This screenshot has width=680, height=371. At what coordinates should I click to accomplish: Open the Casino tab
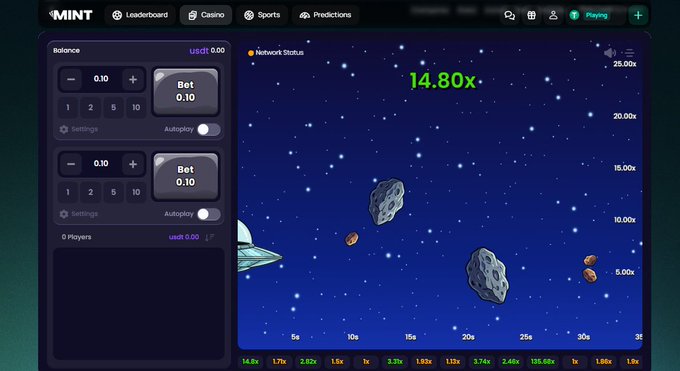click(206, 15)
